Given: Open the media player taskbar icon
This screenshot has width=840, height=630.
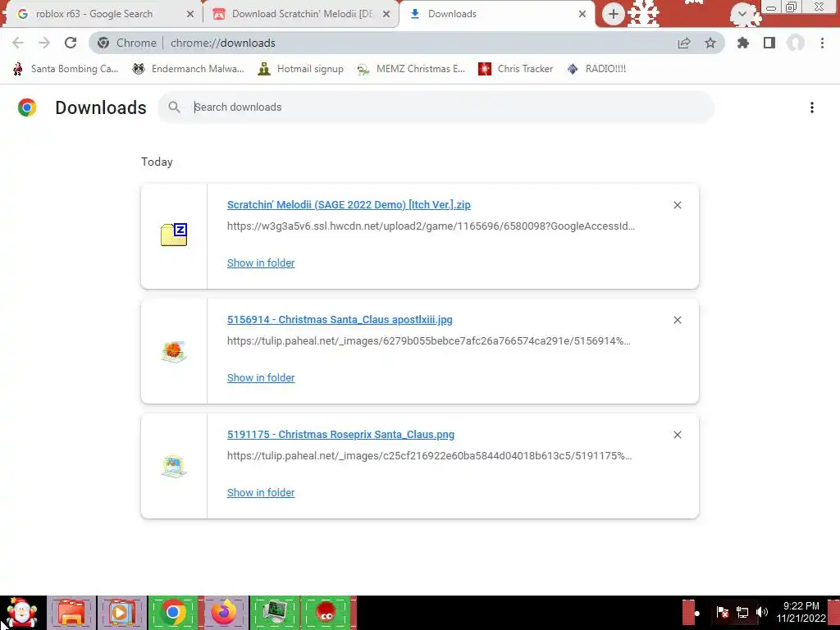Looking at the screenshot, I should (x=121, y=613).
